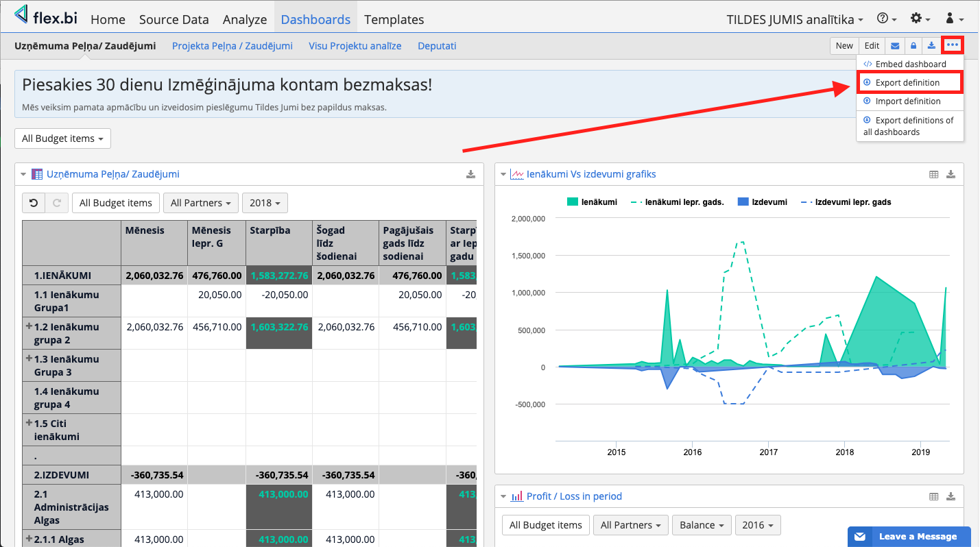Expand the 1.2 Ienākumu grupa 2 row
The image size is (980, 547).
point(29,327)
